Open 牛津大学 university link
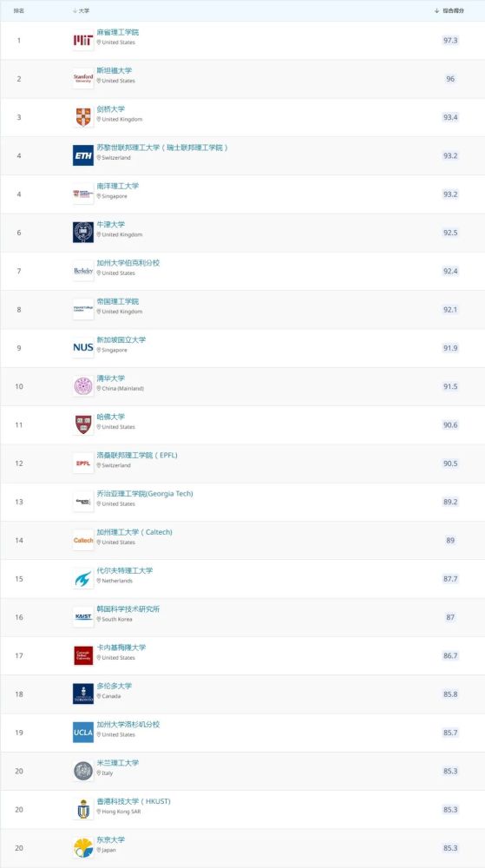The image size is (485, 868). pyautogui.click(x=110, y=225)
